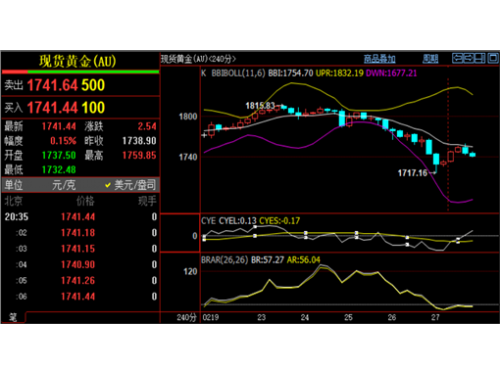Click the 卖出 sell price 1741.64
The width and height of the screenshot is (500, 375).
click(52, 85)
